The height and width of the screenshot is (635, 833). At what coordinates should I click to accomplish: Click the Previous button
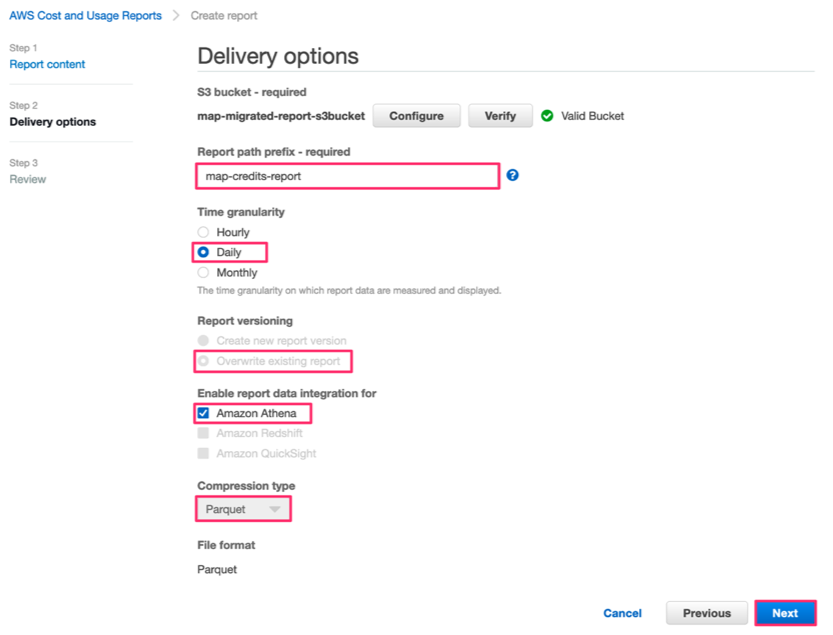click(707, 613)
